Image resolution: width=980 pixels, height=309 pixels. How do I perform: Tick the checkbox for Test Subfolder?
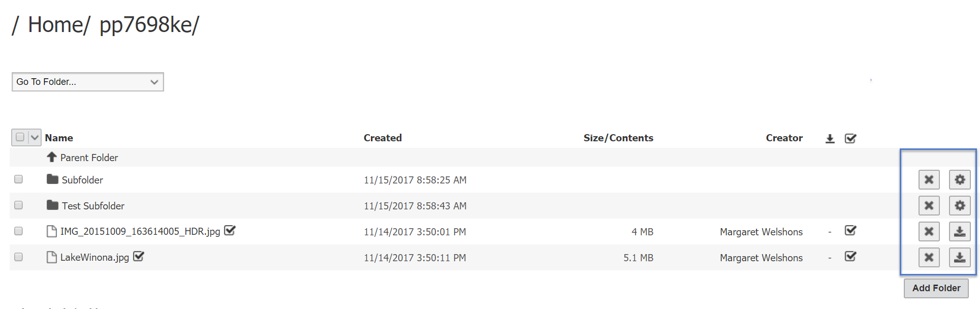(19, 205)
